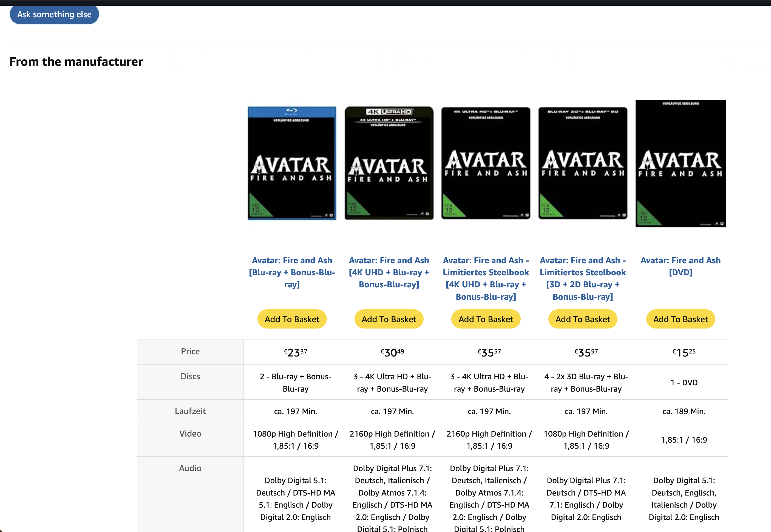771x532 pixels.
Task: Select the €23.37 price
Action: (295, 352)
